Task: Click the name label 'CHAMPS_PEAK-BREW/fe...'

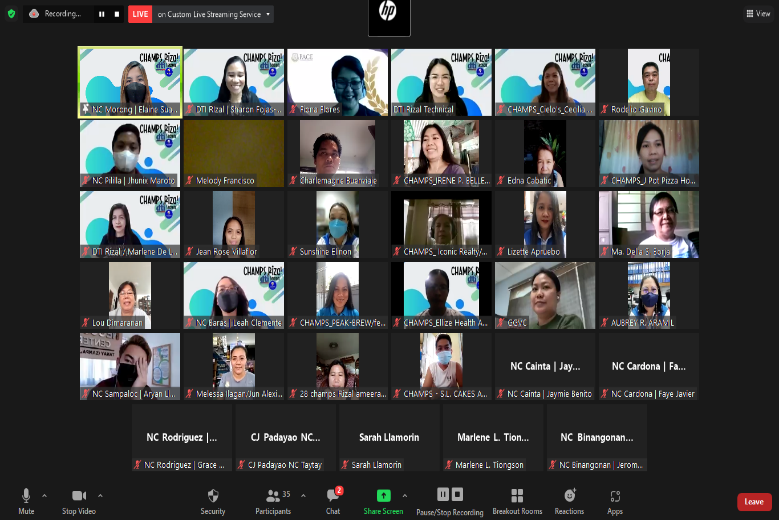Action: [343, 323]
